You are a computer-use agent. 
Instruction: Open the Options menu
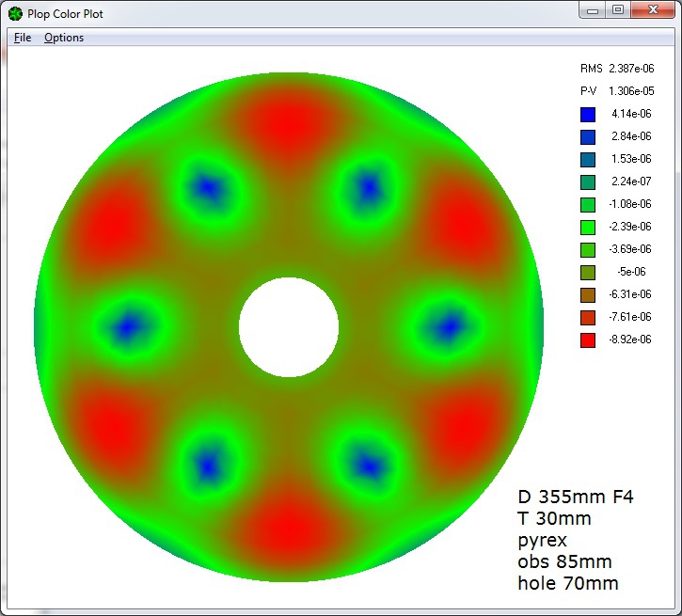click(64, 38)
